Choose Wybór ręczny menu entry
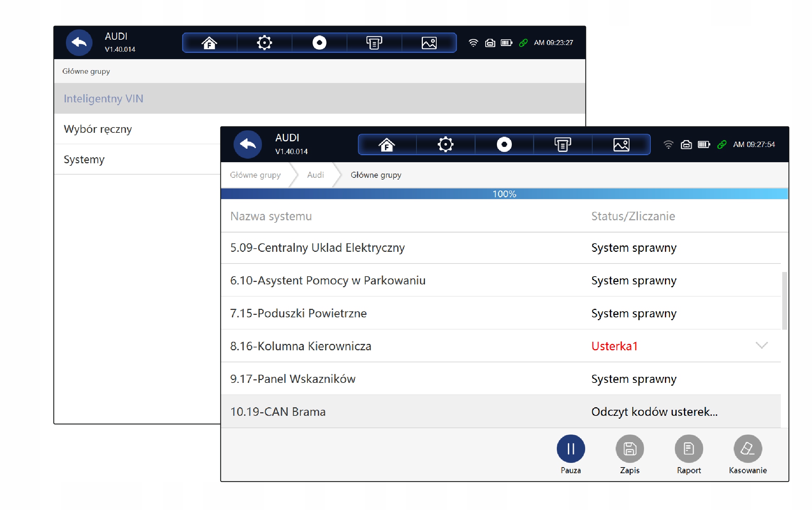Screen dimensions: 812x510 point(98,129)
